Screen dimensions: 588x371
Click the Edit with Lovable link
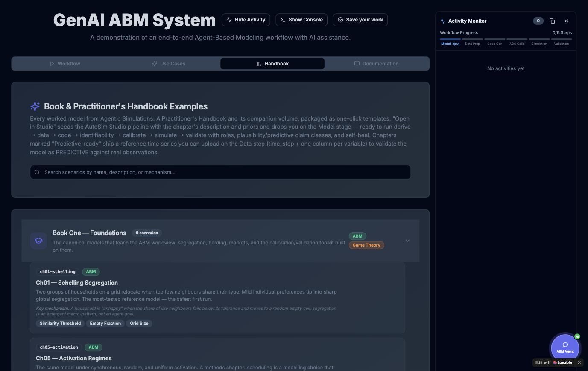pos(553,362)
